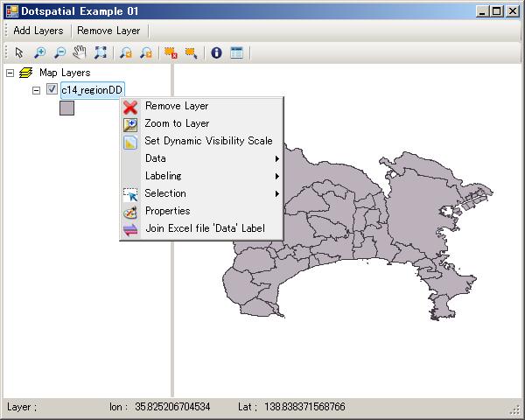This screenshot has height=420, width=525.
Task: Select the pan hand tool
Action: [80, 52]
